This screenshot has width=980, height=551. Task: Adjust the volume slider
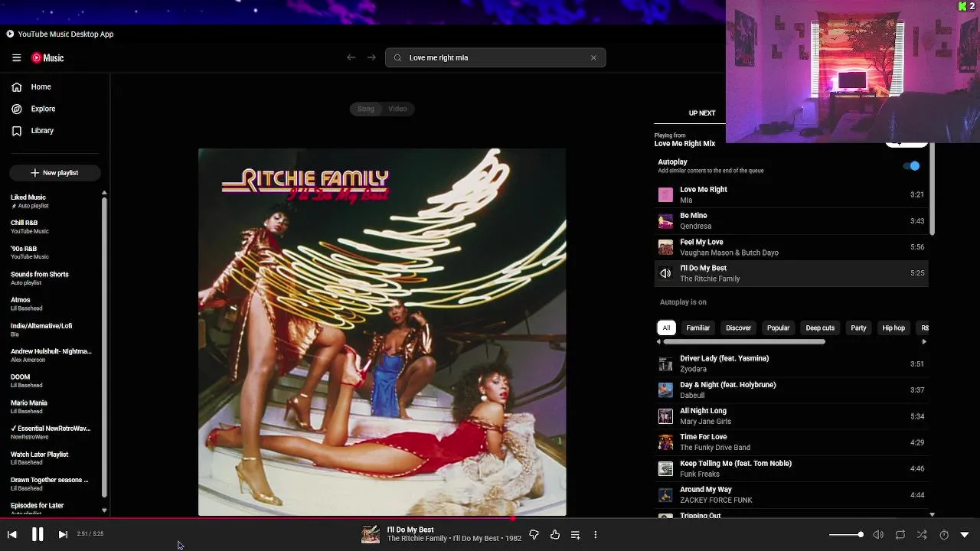click(846, 535)
